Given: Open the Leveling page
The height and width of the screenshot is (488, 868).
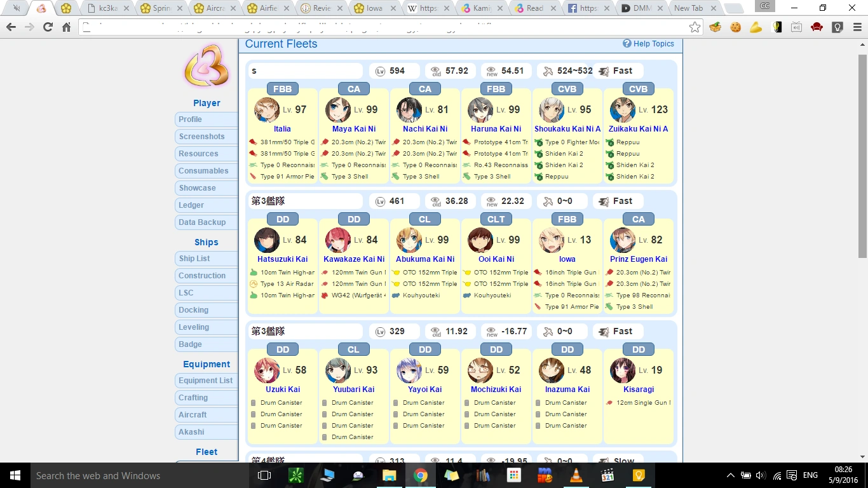Looking at the screenshot, I should [x=207, y=327].
